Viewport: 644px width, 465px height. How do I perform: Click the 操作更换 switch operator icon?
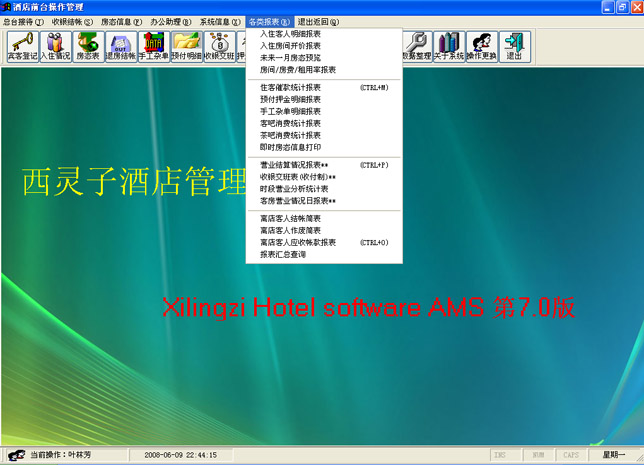click(482, 47)
